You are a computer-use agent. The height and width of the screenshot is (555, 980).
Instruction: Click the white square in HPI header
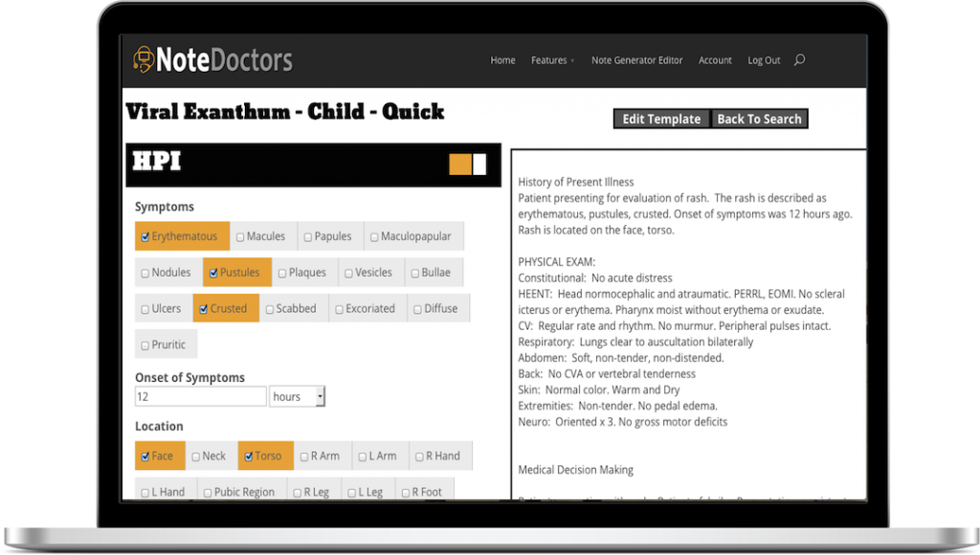479,165
